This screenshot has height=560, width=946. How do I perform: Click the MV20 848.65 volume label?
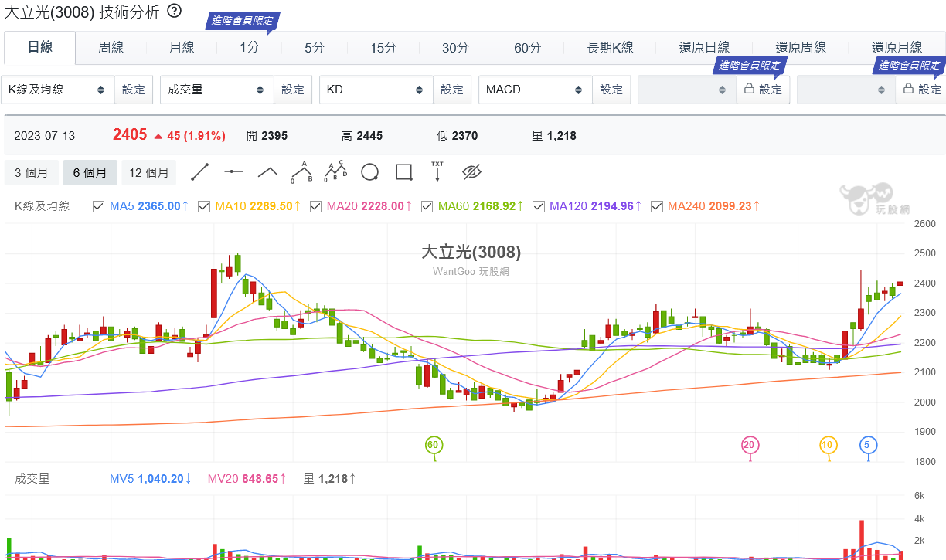click(x=247, y=479)
